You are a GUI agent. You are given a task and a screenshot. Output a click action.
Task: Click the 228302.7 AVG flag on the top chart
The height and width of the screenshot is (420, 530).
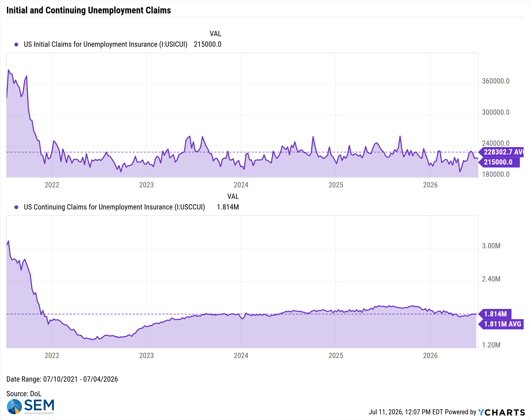tap(501, 152)
